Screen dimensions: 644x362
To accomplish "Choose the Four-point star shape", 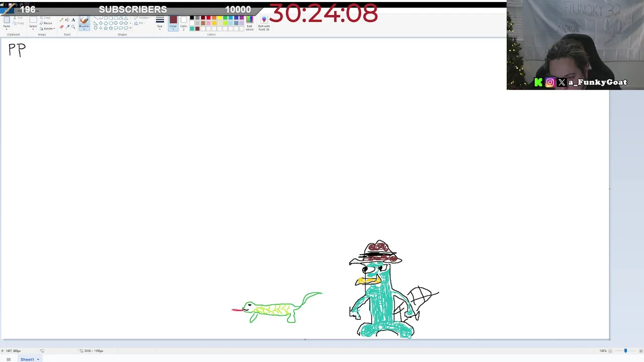I will 101,28.
